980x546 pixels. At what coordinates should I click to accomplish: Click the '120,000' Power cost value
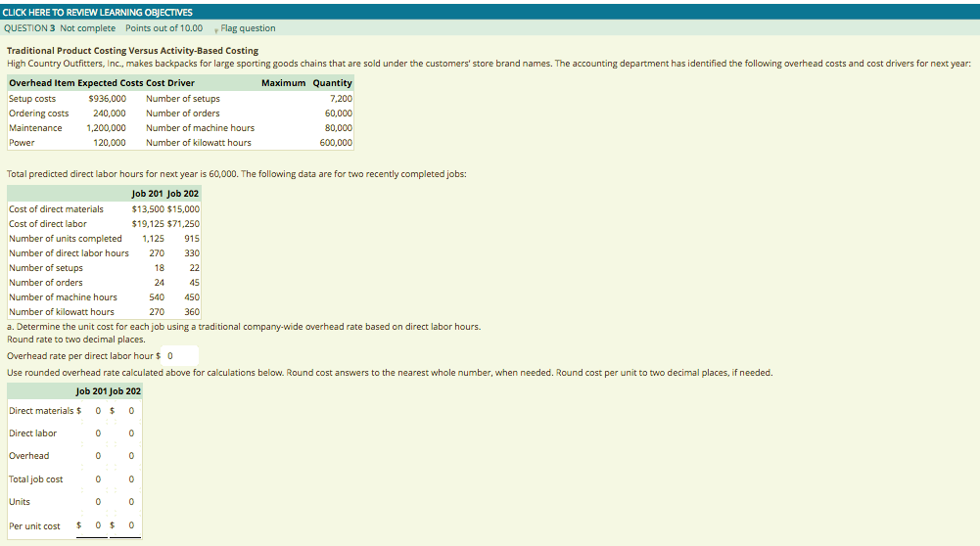(x=110, y=143)
